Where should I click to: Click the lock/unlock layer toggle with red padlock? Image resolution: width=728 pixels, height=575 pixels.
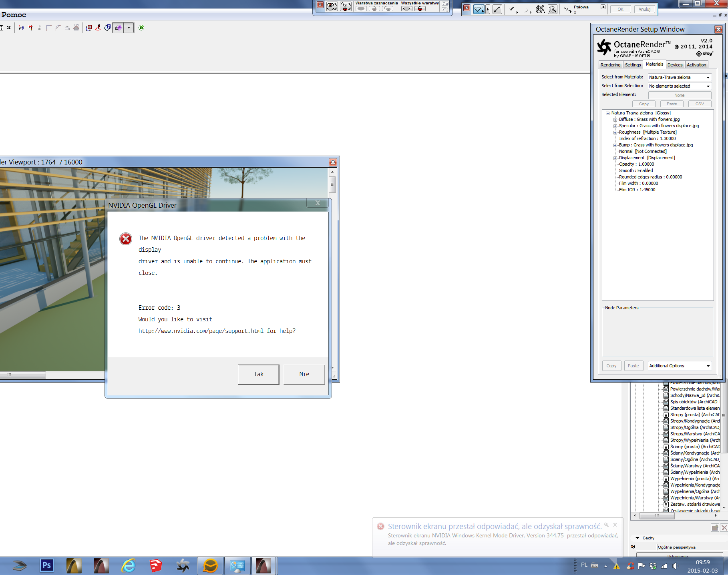click(x=346, y=6)
